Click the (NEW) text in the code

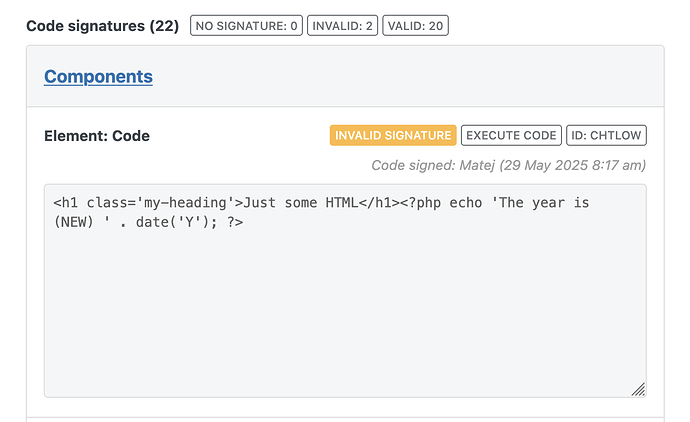click(x=73, y=222)
